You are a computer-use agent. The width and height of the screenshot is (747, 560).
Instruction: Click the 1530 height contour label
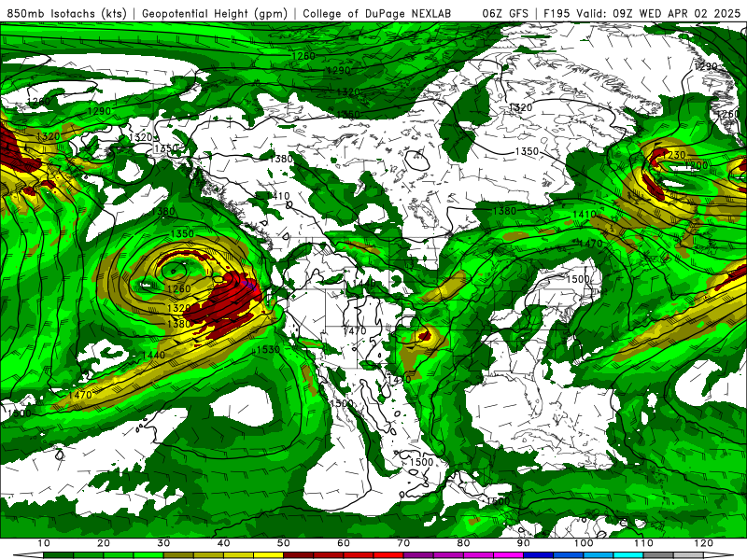click(x=268, y=349)
